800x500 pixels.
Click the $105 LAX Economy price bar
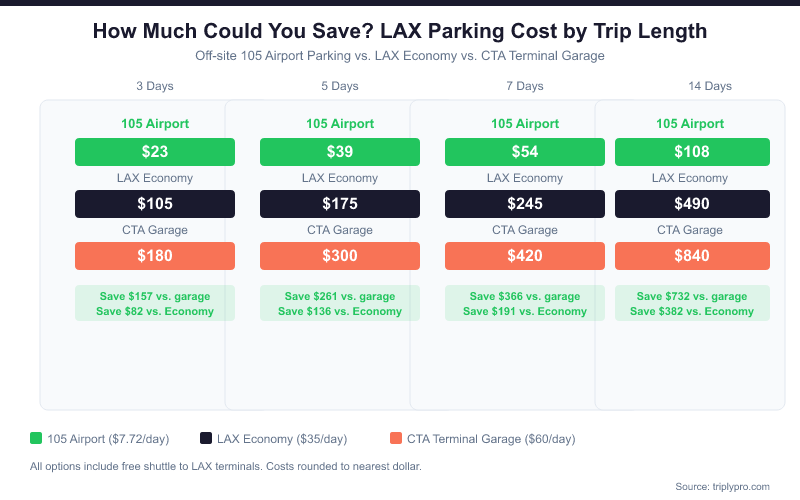point(155,204)
